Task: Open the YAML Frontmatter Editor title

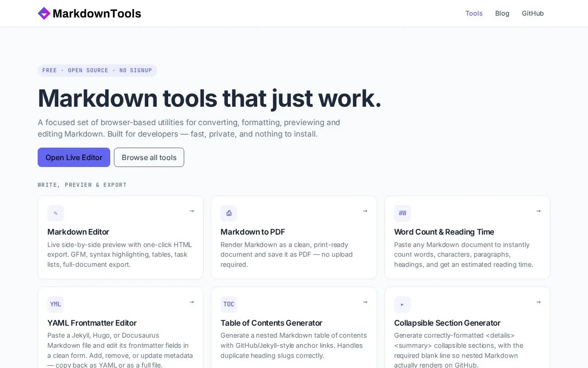Action: click(92, 323)
